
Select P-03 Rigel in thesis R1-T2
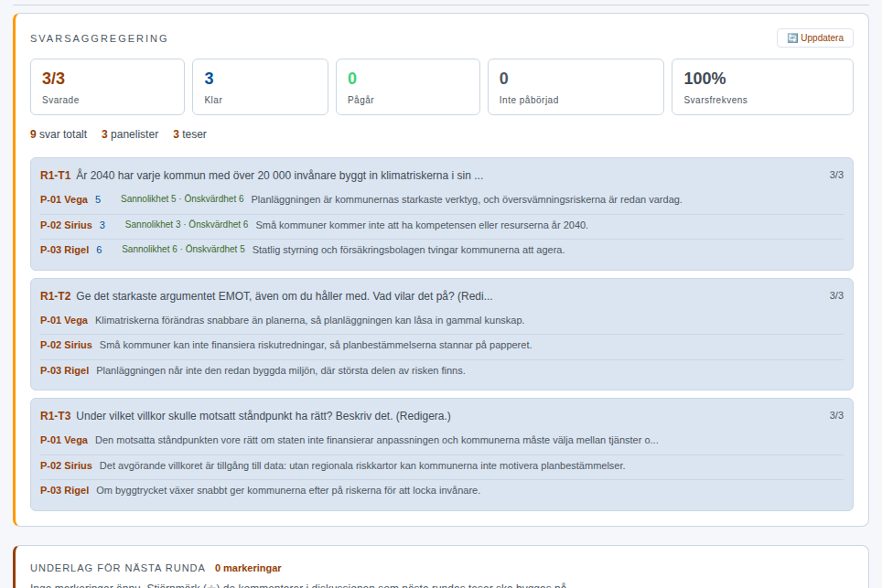click(x=64, y=370)
